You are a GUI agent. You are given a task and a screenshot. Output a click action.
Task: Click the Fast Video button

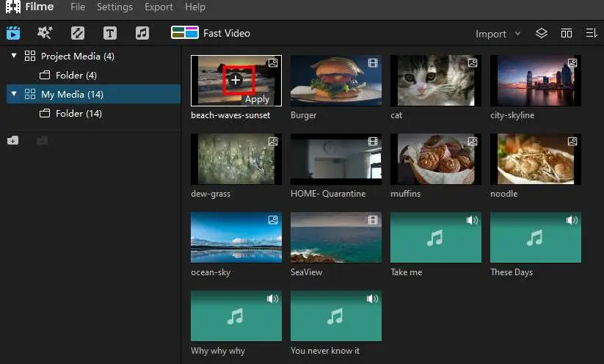pos(211,33)
